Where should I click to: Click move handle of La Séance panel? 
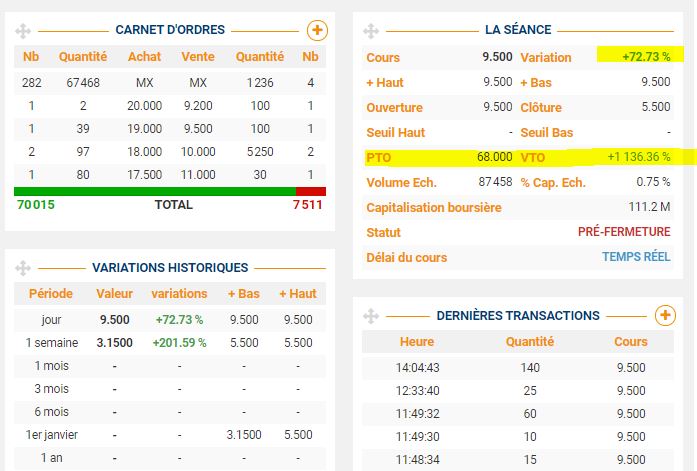(x=371, y=31)
